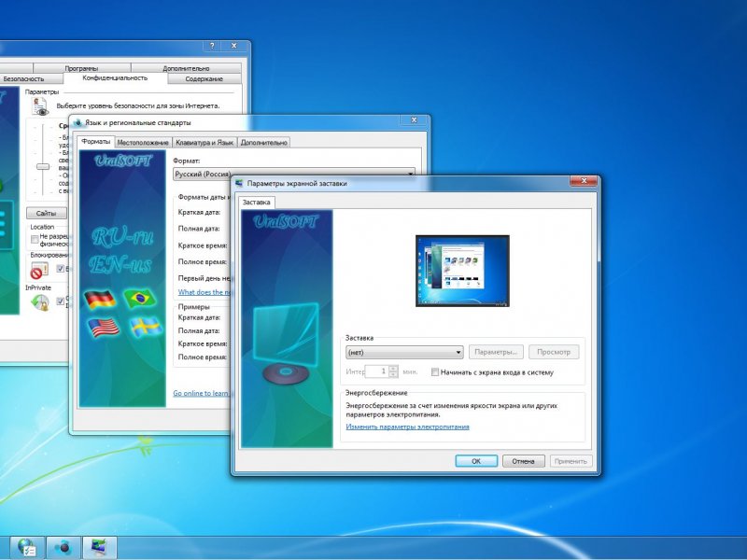Toggle the checkbox beside the pop-up blocker icon
The width and height of the screenshot is (747, 560).
(60, 269)
